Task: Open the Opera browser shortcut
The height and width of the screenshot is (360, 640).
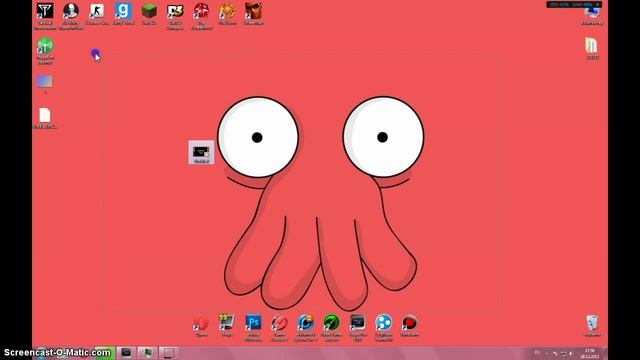Action: 201,326
